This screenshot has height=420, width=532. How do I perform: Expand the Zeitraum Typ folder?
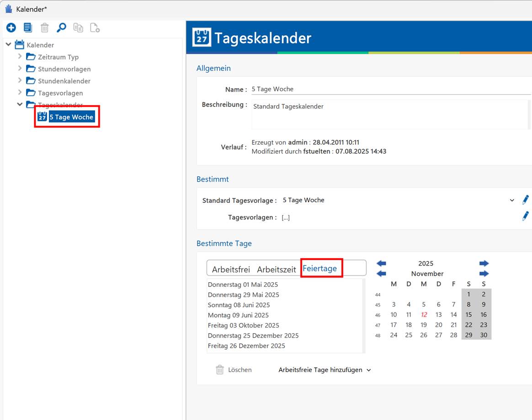20,56
